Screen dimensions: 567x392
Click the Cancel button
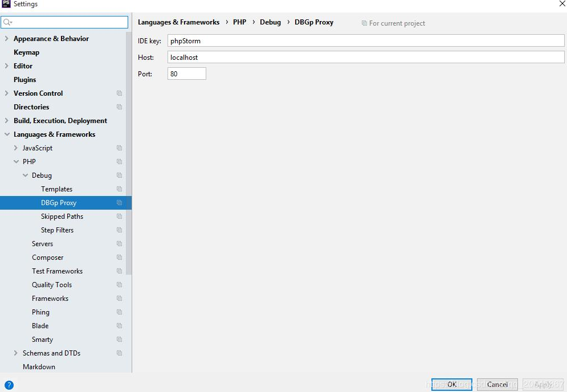tap(497, 385)
